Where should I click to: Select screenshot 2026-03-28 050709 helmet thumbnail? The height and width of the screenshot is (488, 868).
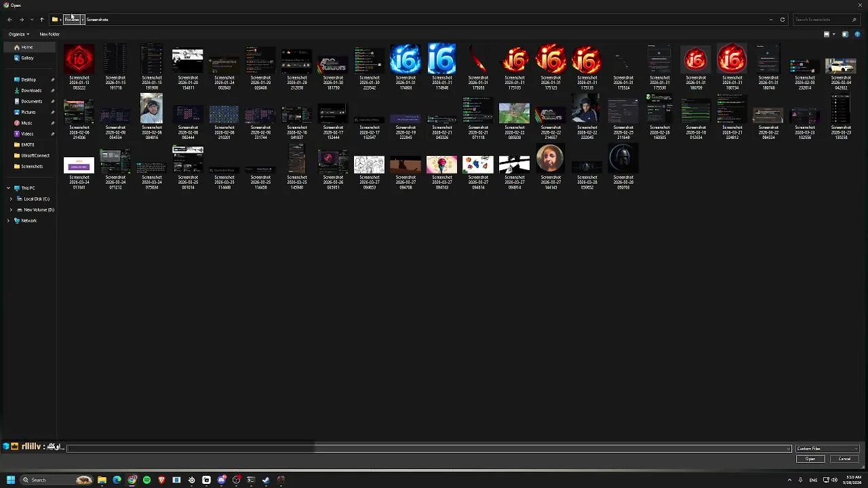[x=623, y=159]
